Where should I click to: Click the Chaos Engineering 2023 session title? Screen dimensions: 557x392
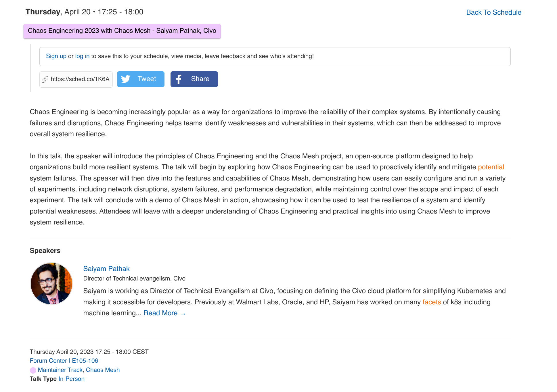[x=122, y=31]
